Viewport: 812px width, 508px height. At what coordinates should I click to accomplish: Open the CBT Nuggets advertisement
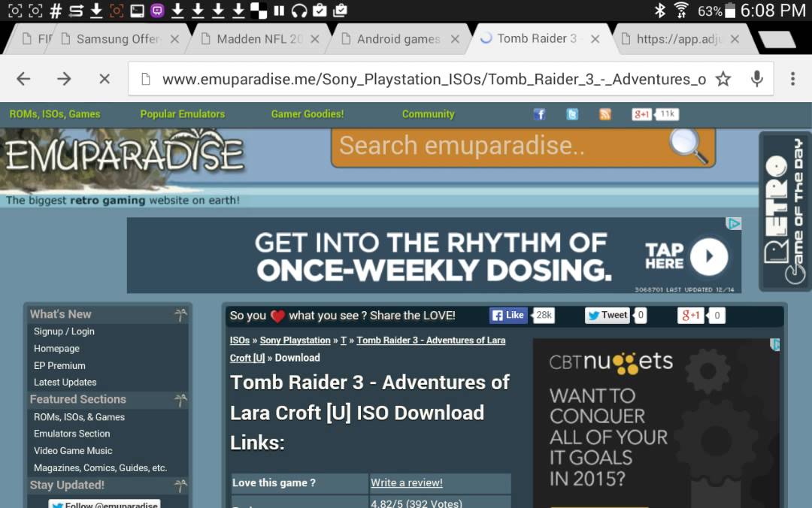[x=656, y=423]
